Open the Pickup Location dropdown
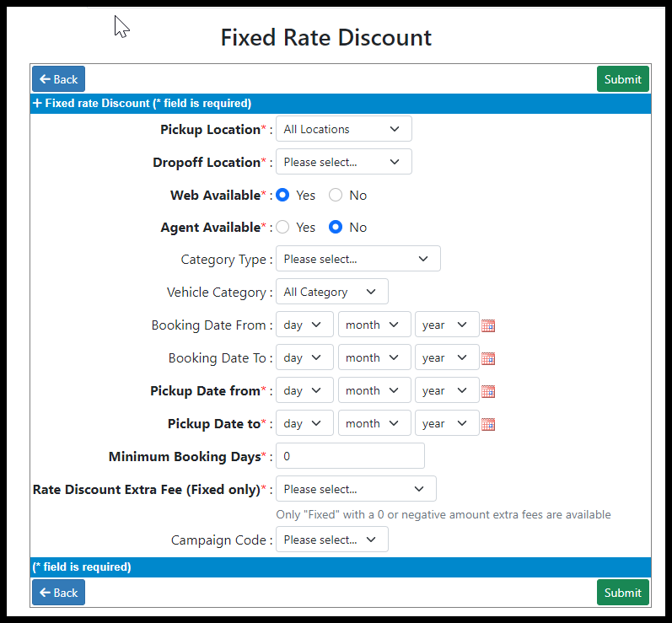Screen dimensions: 672x623 pyautogui.click(x=344, y=128)
